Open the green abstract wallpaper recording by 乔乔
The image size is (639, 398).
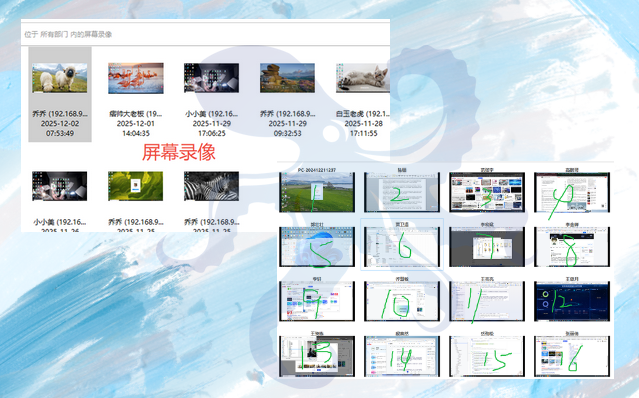pyautogui.click(x=136, y=186)
